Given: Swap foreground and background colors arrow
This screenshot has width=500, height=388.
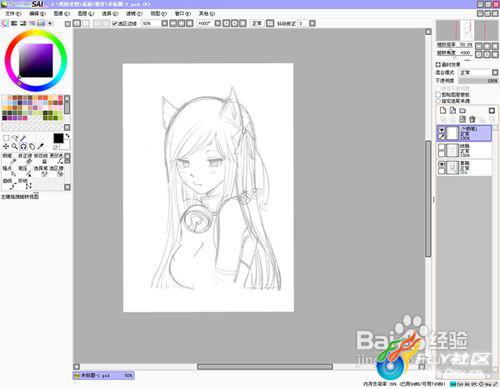Looking at the screenshot, I should tap(68, 136).
